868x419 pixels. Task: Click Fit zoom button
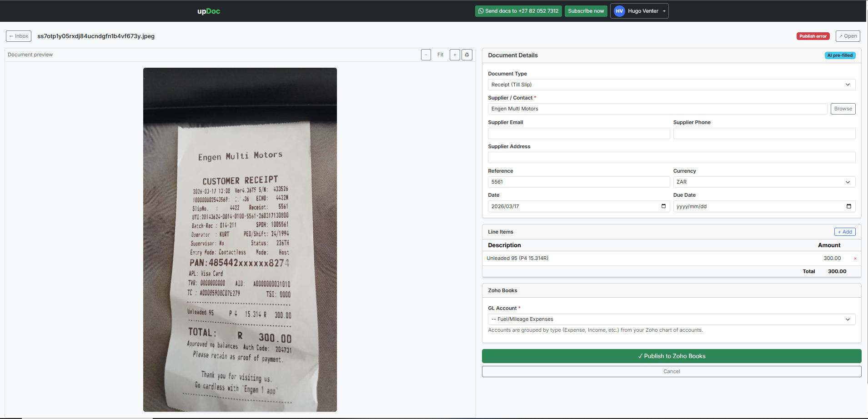point(440,55)
